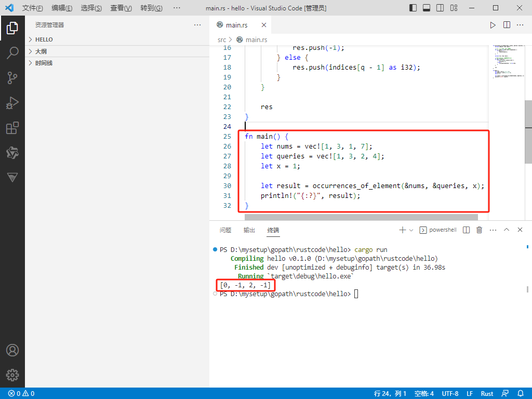Open problems errors and warnings indicator

coord(21,394)
